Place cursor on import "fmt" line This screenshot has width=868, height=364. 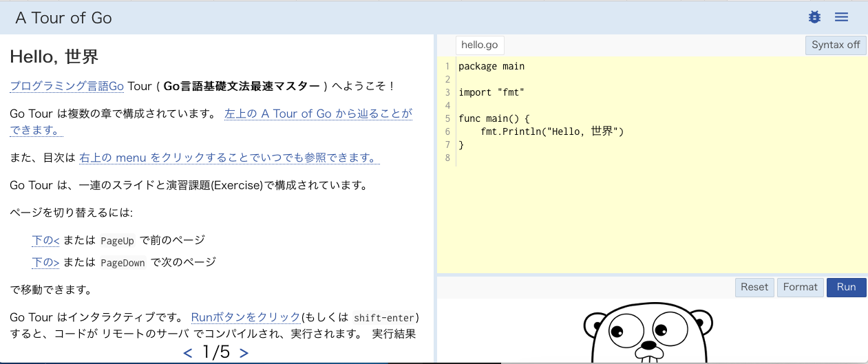tap(491, 92)
